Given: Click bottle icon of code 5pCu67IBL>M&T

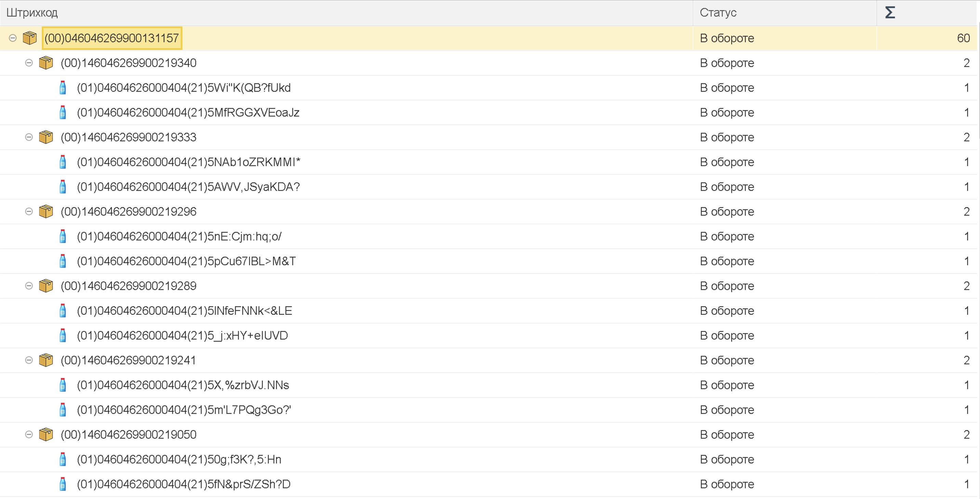Looking at the screenshot, I should (63, 261).
